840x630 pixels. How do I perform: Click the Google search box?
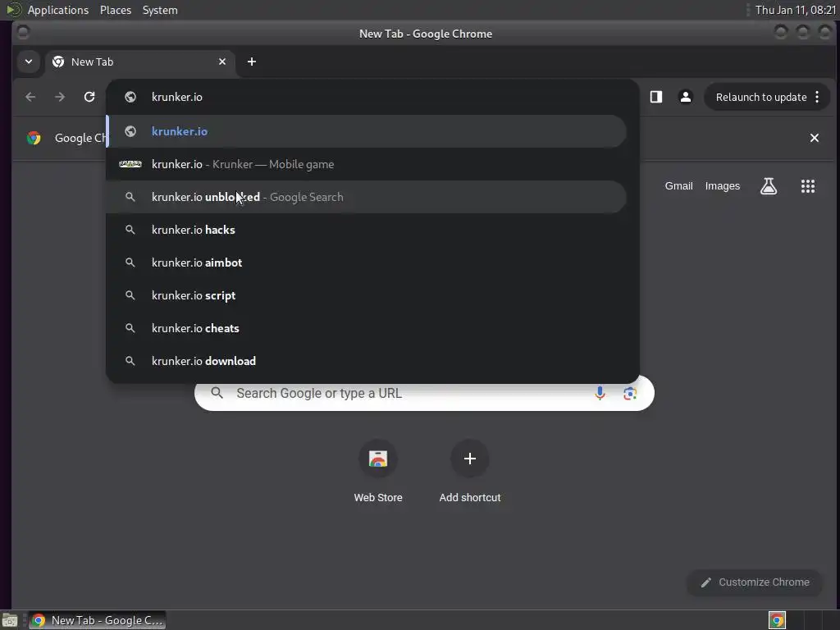click(x=424, y=393)
